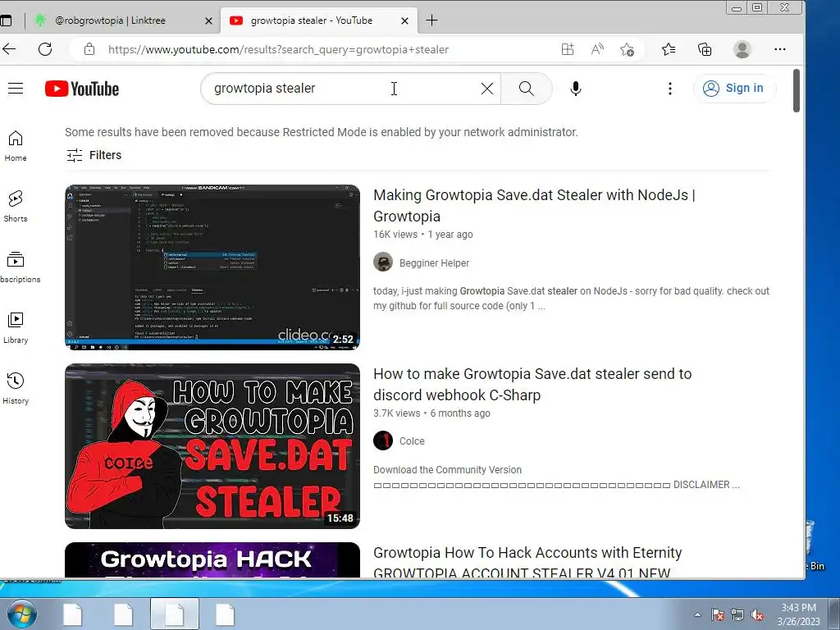Open CoIce channel avatar
This screenshot has width=840, height=630.
(383, 441)
